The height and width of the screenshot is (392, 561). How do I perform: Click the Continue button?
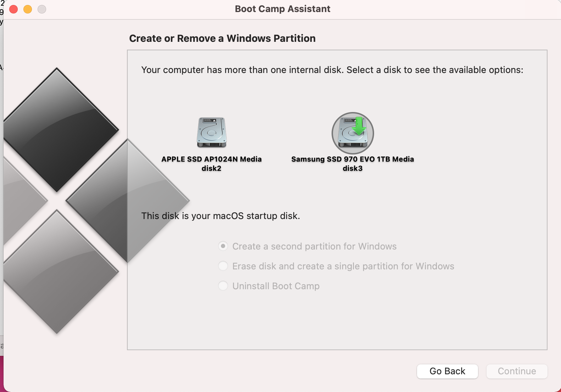[x=517, y=371]
